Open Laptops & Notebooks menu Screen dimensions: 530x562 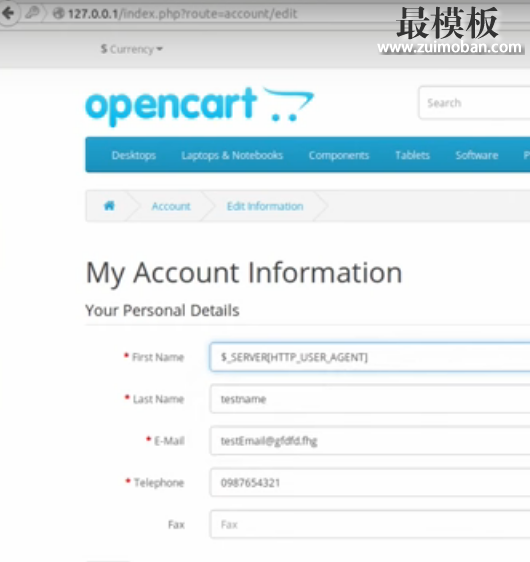click(x=232, y=155)
